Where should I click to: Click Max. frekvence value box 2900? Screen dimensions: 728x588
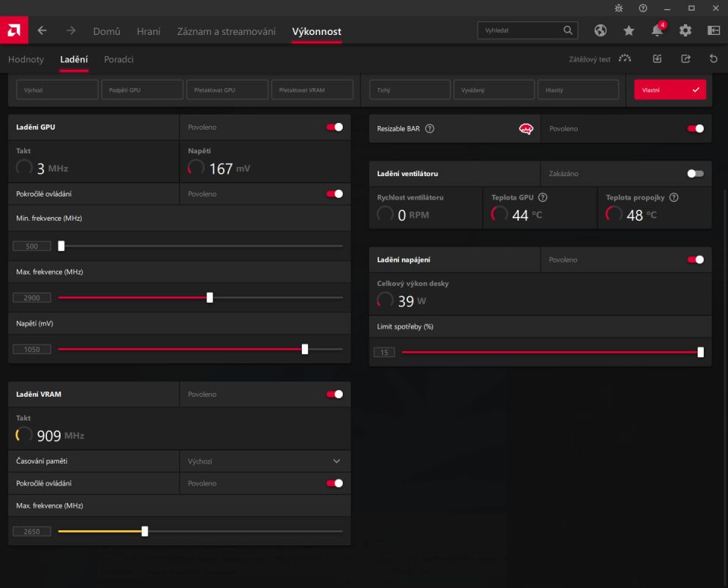tap(32, 297)
